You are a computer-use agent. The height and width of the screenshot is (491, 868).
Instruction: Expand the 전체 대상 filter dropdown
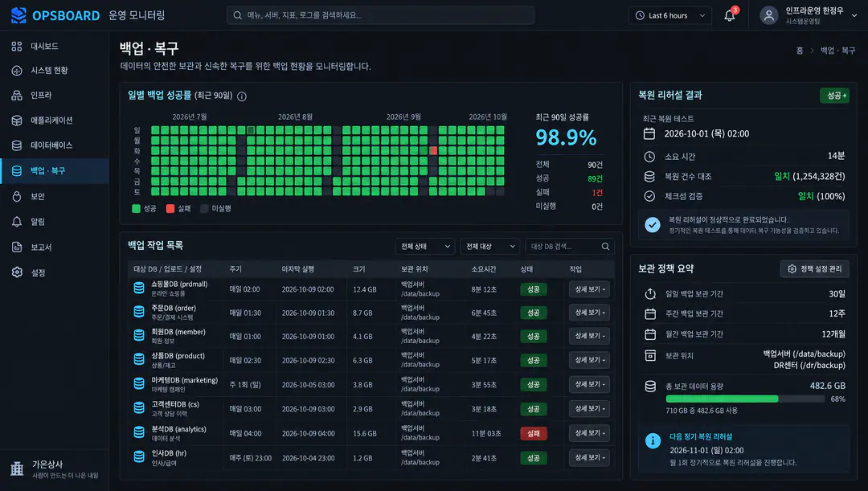click(x=490, y=247)
